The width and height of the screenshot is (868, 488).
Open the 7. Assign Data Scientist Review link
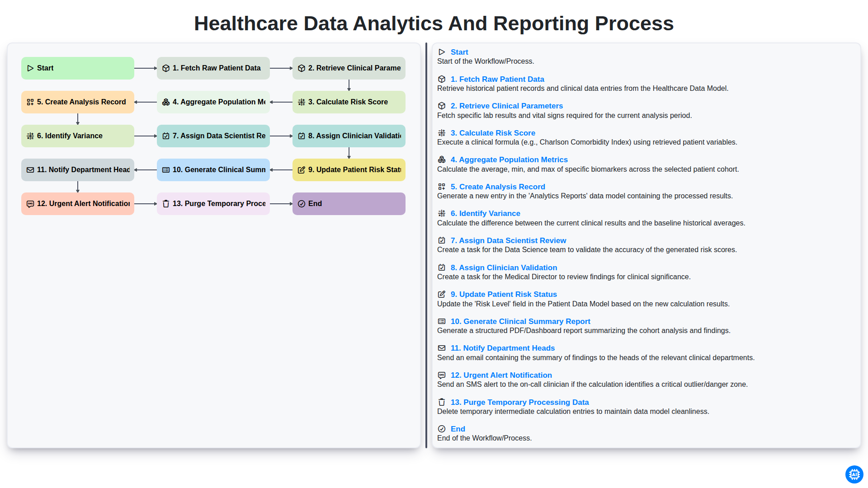(508, 240)
